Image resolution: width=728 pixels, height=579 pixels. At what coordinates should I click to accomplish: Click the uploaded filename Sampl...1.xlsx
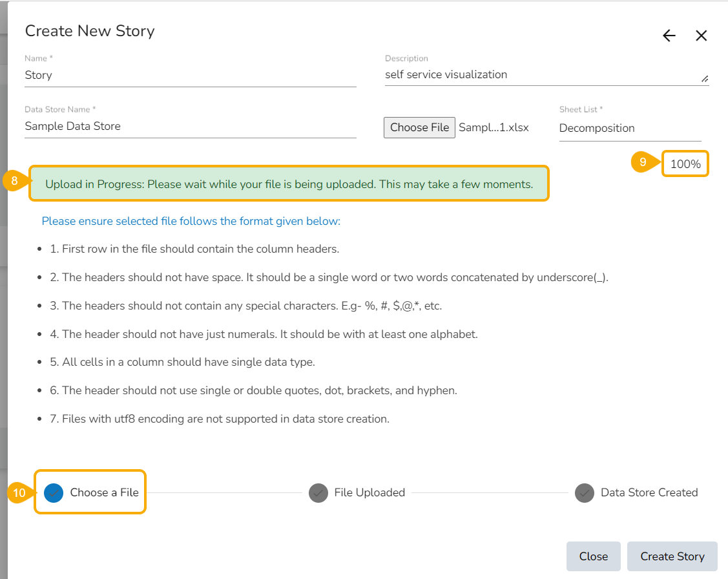point(494,127)
